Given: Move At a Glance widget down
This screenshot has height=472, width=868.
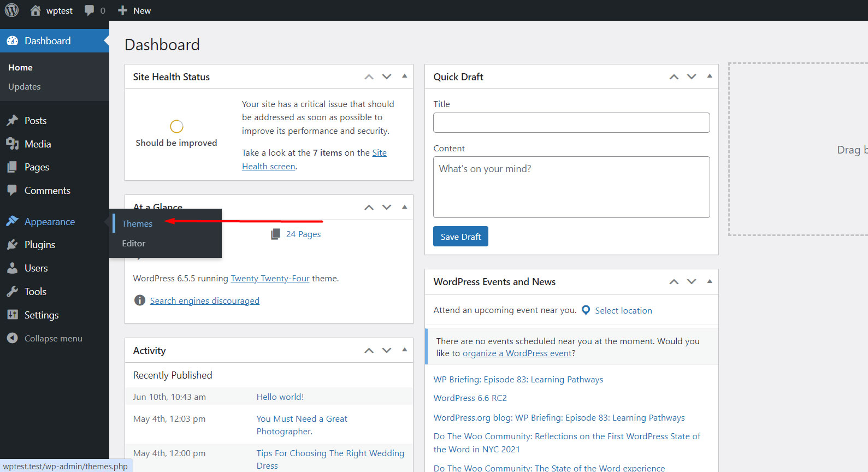Looking at the screenshot, I should point(387,207).
